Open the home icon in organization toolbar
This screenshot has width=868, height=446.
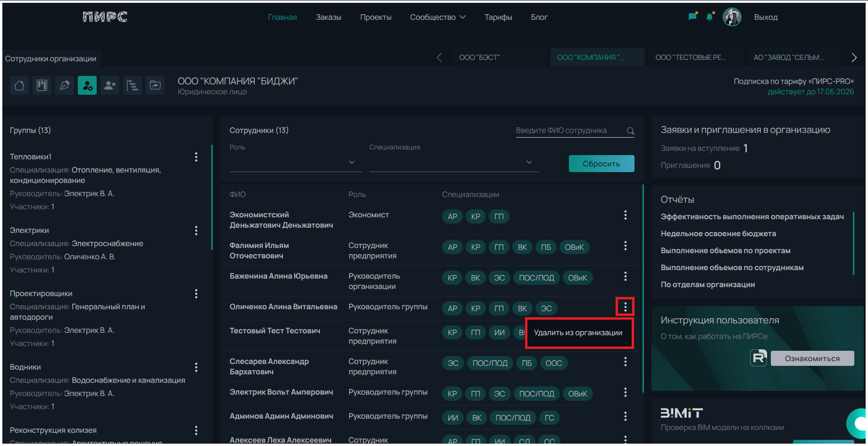(19, 85)
